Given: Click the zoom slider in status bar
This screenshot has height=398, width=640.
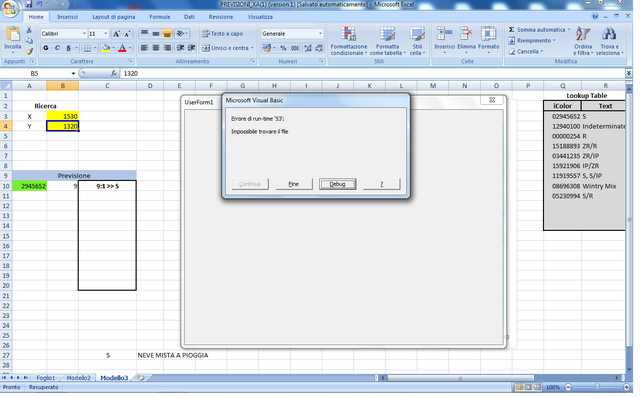Looking at the screenshot, I should coord(597,387).
